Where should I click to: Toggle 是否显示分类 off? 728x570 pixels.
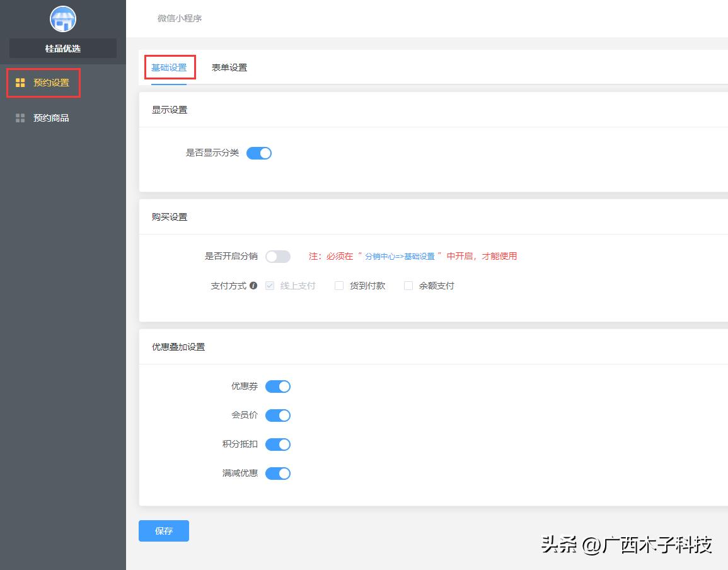[258, 153]
